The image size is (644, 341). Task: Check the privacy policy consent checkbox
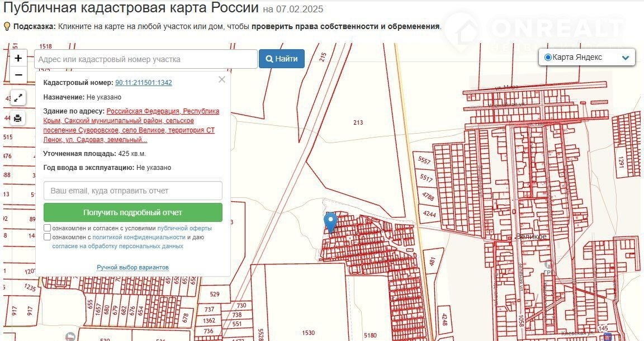(x=47, y=237)
